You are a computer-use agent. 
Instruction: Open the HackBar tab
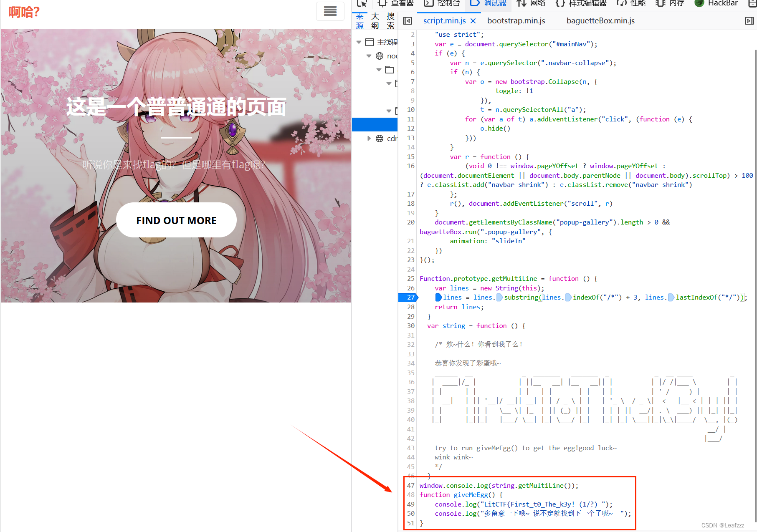[716, 3]
